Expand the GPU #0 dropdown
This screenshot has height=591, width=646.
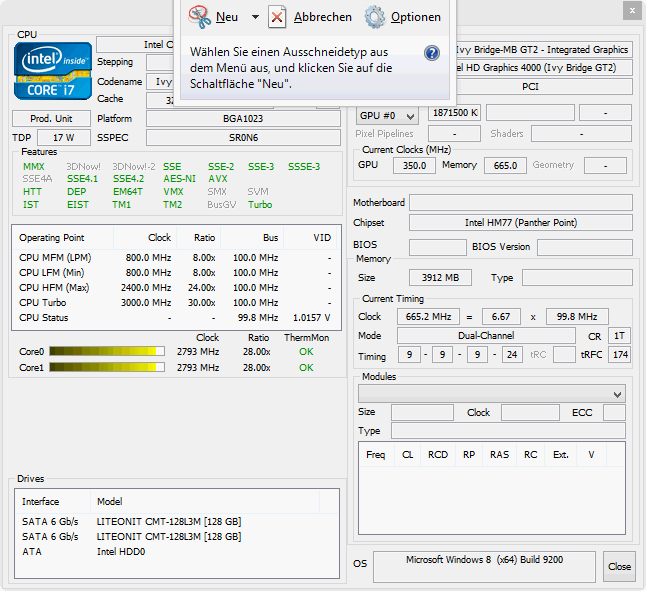(387, 116)
